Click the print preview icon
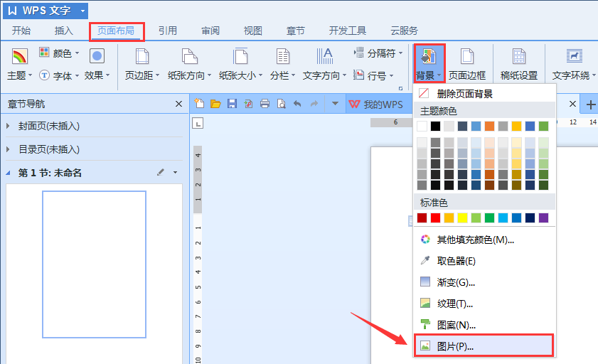 pos(281,103)
